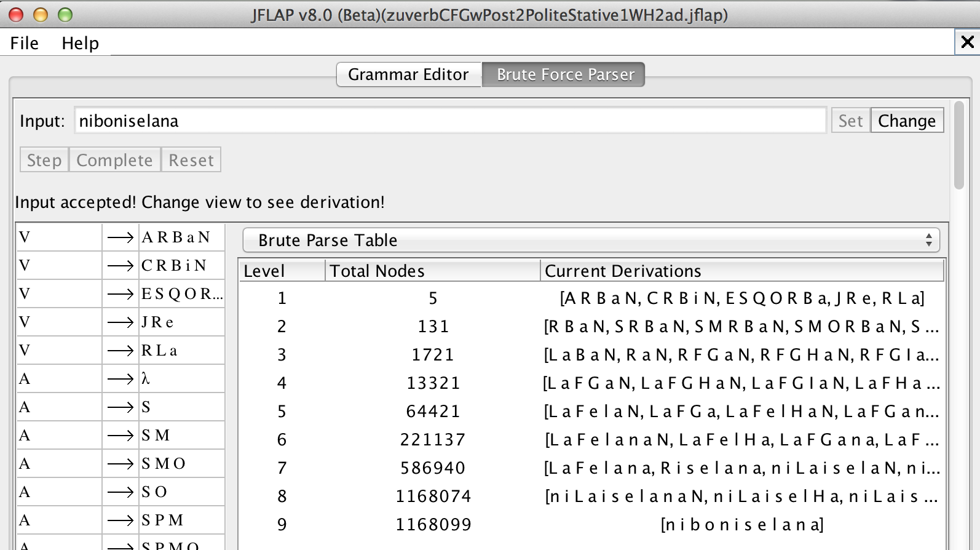This screenshot has height=550, width=980.
Task: Click the Reset button
Action: (x=191, y=160)
